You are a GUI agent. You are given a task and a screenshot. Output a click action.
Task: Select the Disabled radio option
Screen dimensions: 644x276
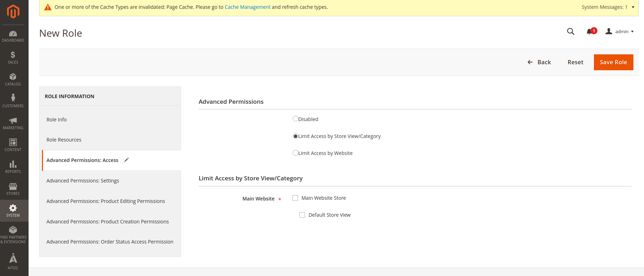(296, 119)
